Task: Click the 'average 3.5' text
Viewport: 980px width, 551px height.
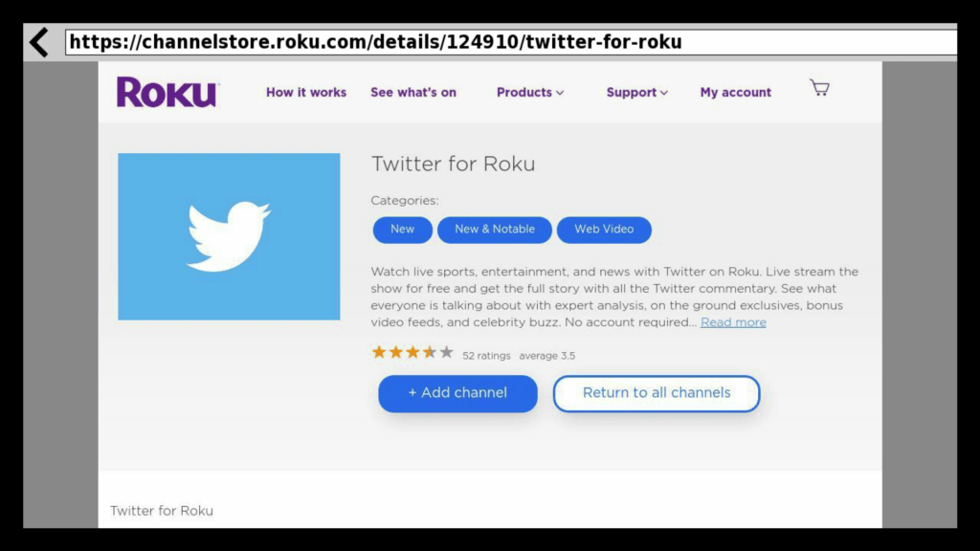Action: point(546,356)
